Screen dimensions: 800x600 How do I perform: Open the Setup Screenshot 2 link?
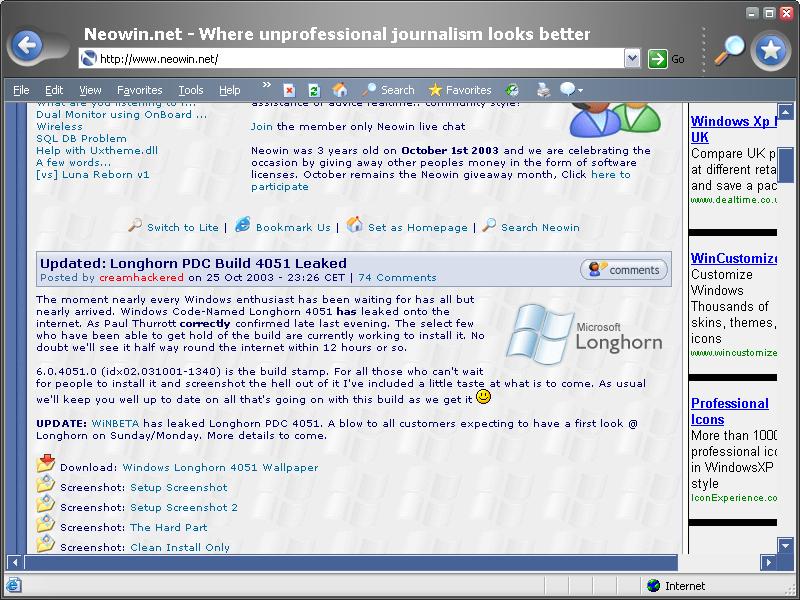click(x=184, y=507)
